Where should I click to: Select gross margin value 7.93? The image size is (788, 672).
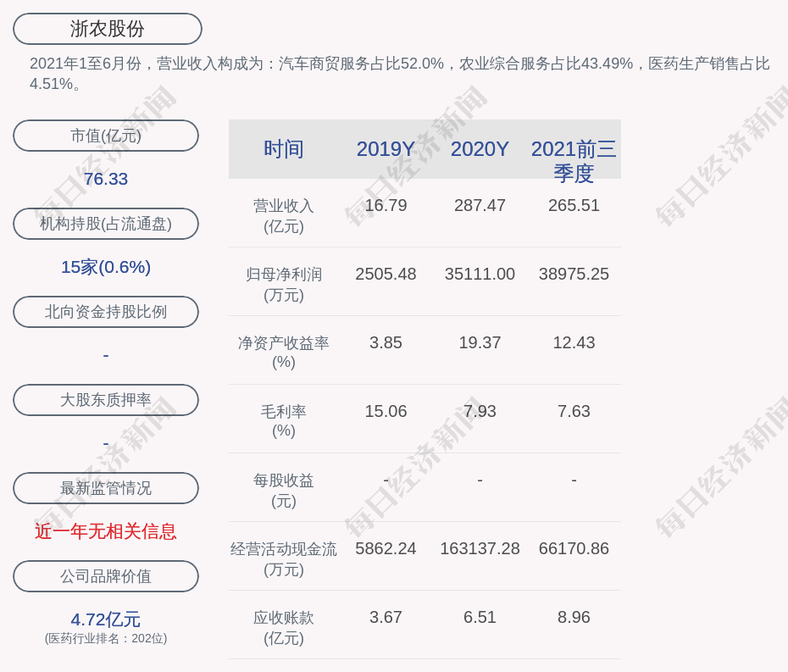[480, 411]
